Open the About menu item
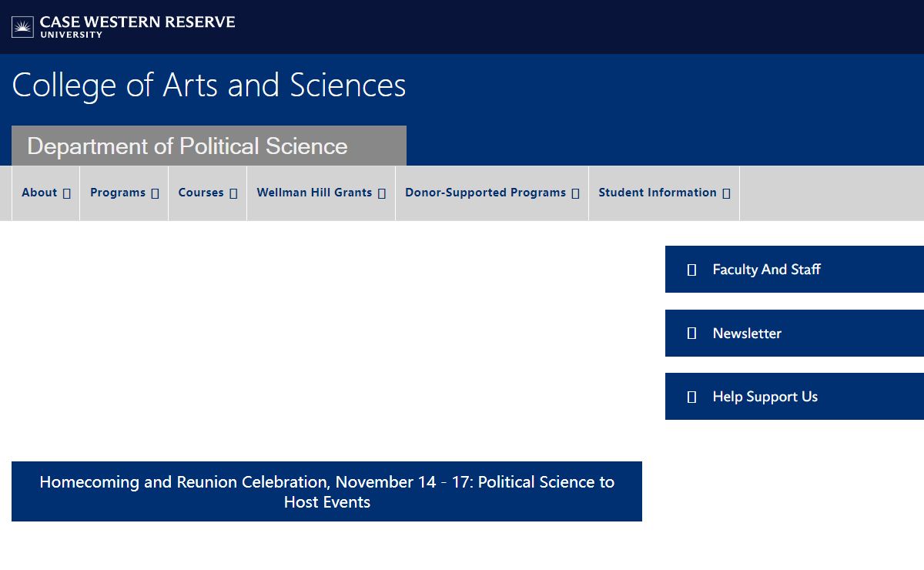The image size is (924, 570). (45, 193)
